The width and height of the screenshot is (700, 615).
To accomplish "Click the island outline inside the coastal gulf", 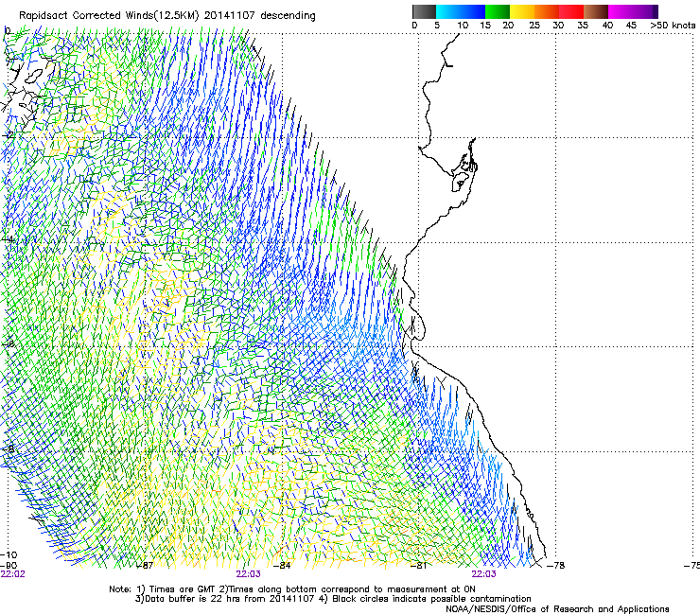I will (460, 183).
